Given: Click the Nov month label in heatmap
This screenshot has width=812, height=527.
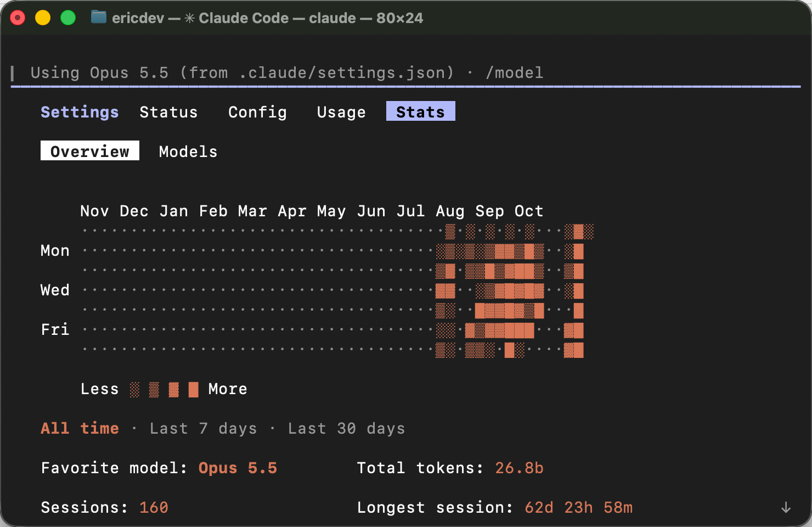Looking at the screenshot, I should (94, 211).
